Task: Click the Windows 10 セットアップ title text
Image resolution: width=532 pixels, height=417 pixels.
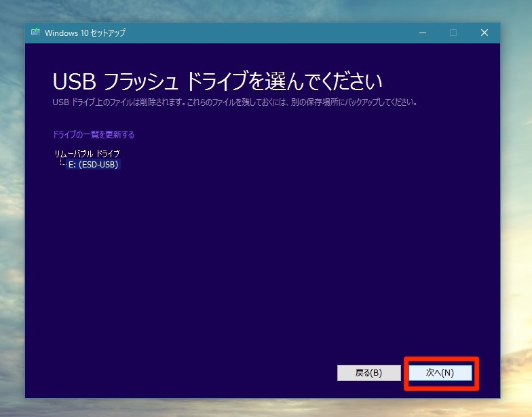Action: (x=85, y=33)
